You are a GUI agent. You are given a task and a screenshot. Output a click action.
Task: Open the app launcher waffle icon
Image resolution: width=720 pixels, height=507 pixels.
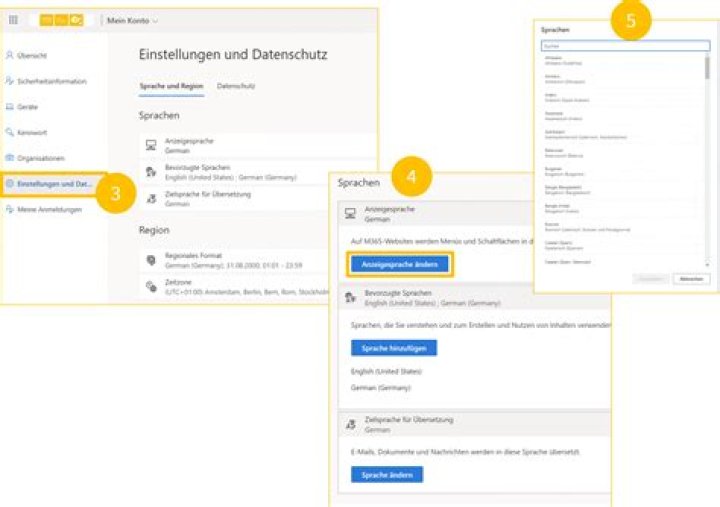pos(13,20)
